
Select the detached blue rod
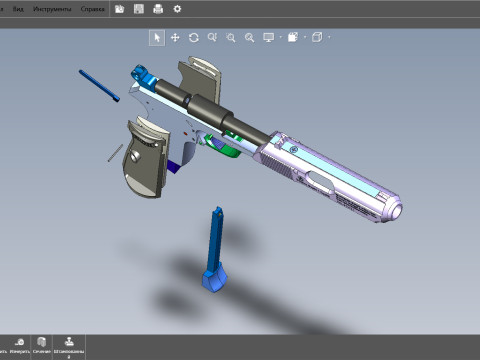click(99, 86)
